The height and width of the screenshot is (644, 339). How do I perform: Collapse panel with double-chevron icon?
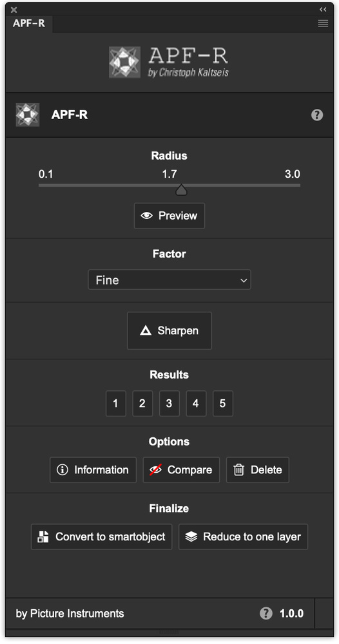click(323, 10)
